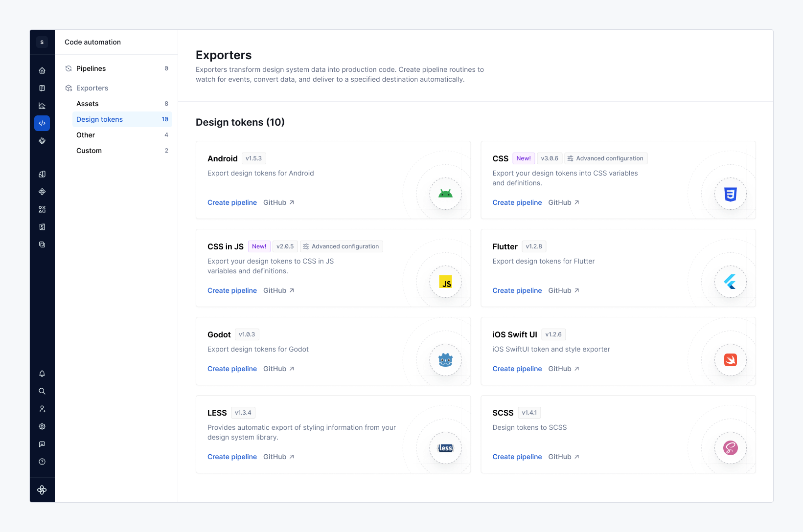Open the overlapping squares icon
Screen dimensions: 803x532
(x=42, y=244)
